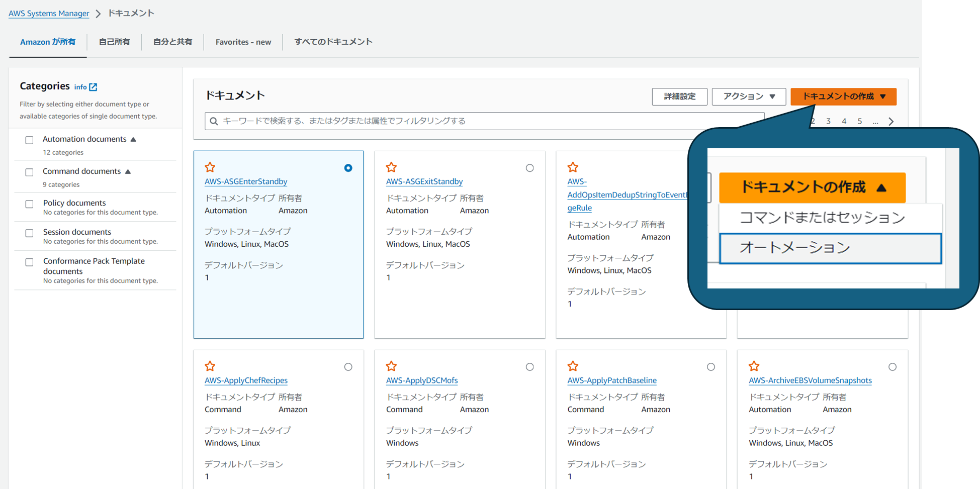Check the Automation documents checkbox
980x489 pixels.
coord(30,140)
